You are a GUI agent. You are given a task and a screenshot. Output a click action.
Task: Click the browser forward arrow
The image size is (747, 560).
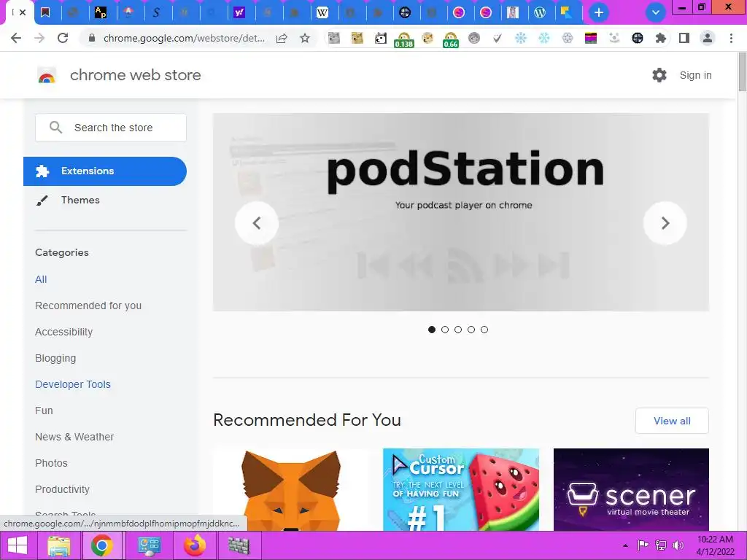tap(39, 38)
